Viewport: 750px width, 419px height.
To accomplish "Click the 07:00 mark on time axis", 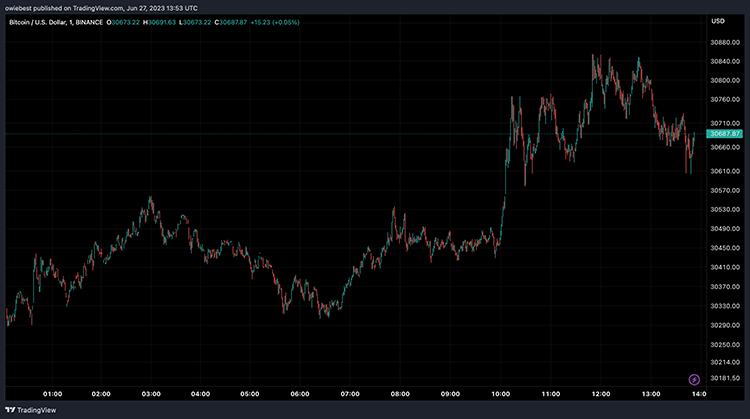I will pyautogui.click(x=350, y=394).
